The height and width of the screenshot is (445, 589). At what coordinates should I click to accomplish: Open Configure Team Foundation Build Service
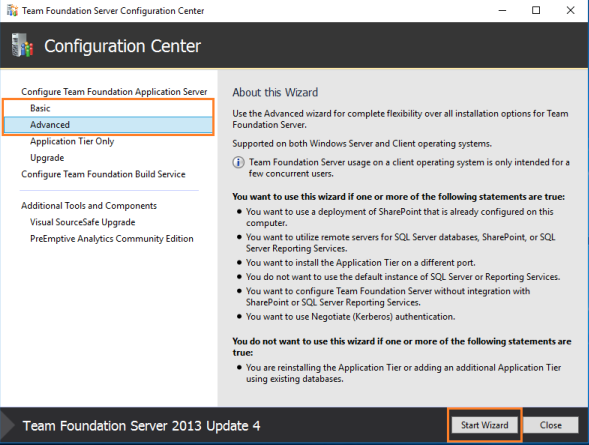click(103, 174)
